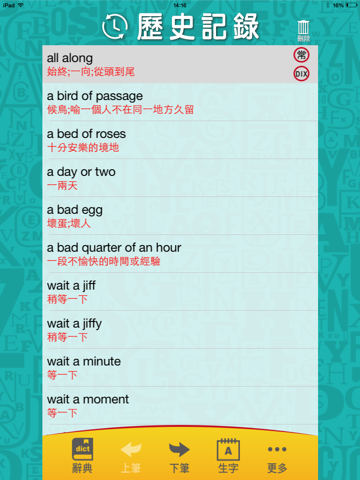Go to next entry (下筆) arrow
360x480 pixels.
pos(180,457)
